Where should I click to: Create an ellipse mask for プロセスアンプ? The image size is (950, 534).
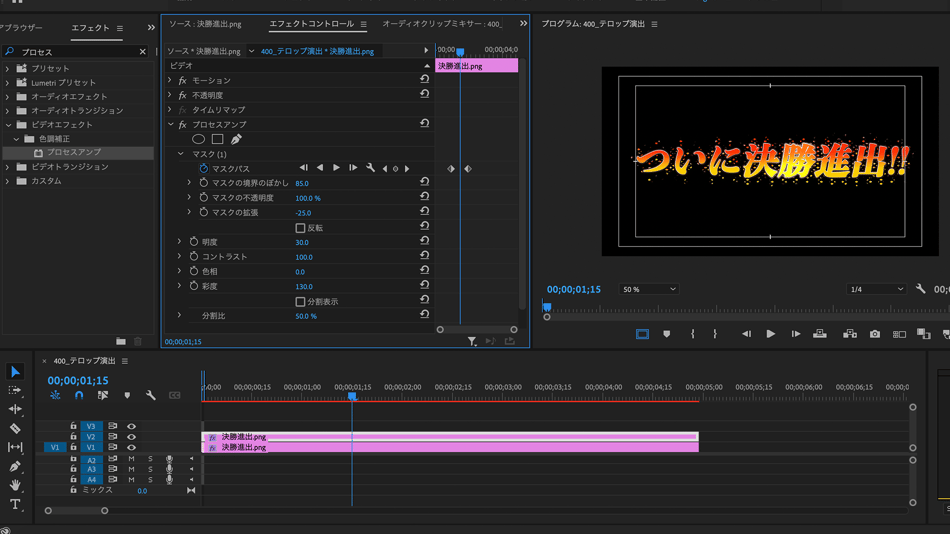[x=198, y=140]
